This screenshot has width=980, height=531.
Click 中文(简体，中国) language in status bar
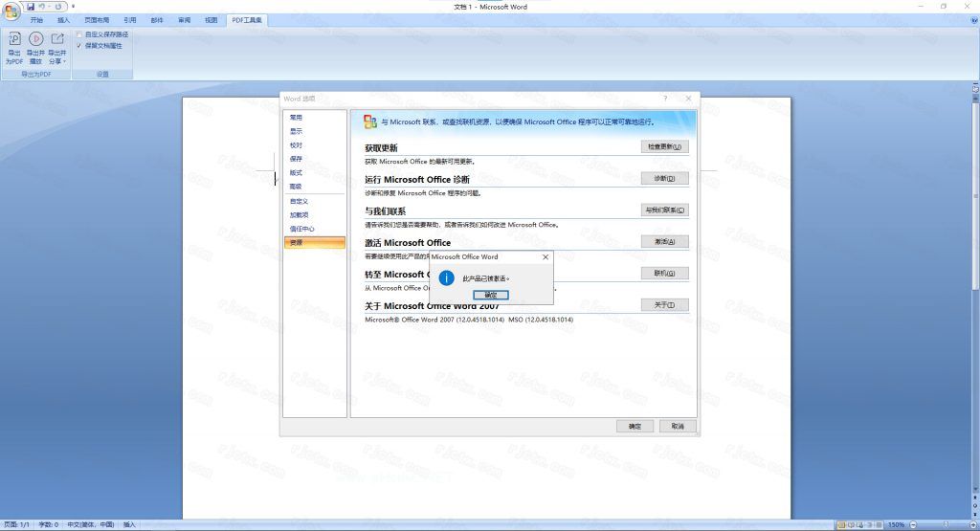click(x=91, y=524)
